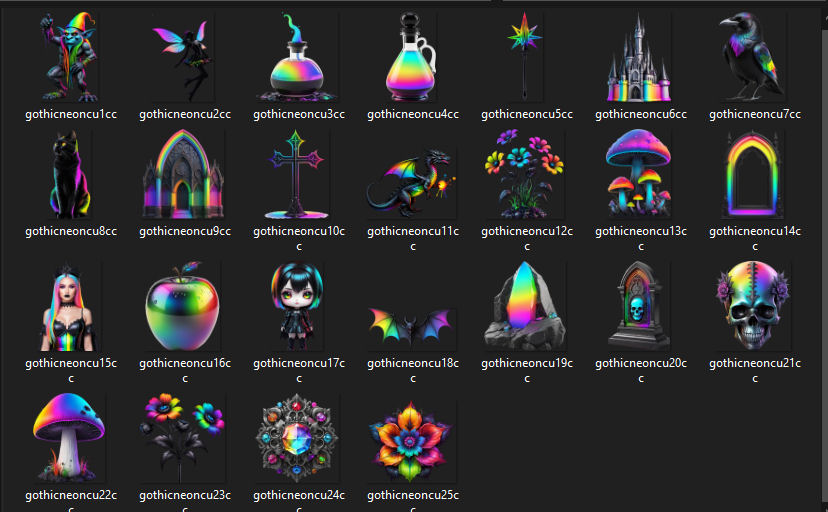The height and width of the screenshot is (512, 828).
Task: Select the jeweled ornament thumbnail gothicneoncu24cc
Action: click(x=297, y=438)
